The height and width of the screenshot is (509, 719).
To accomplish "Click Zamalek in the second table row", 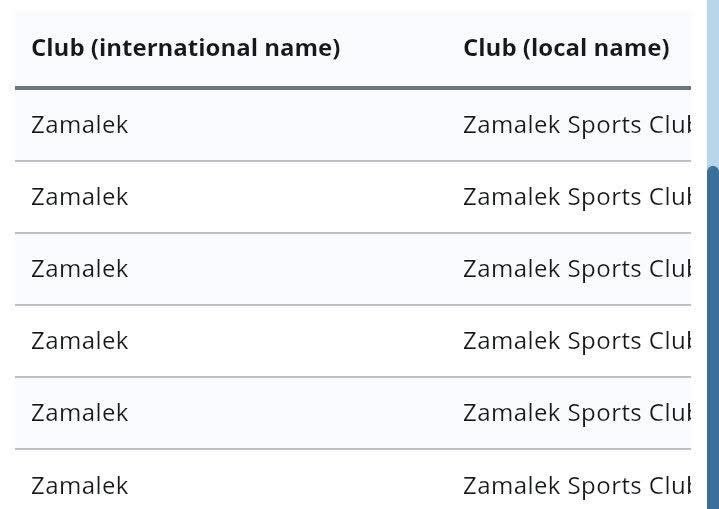I will [x=80, y=197].
